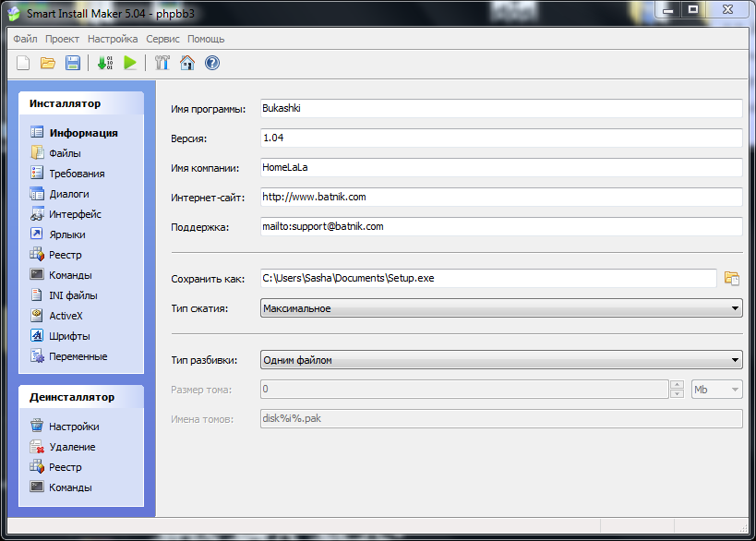Open the Проект menu
Screen dimensions: 756x541
(62, 39)
